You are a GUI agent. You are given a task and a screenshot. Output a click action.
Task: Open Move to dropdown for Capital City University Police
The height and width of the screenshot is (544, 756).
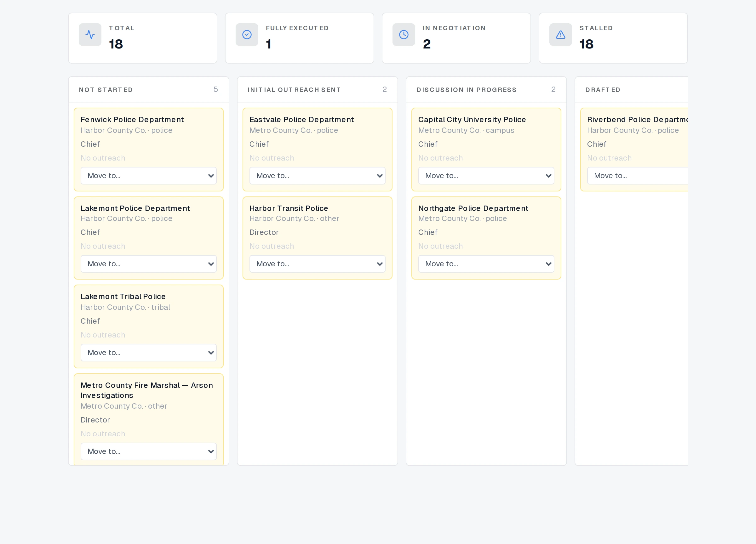tap(486, 176)
